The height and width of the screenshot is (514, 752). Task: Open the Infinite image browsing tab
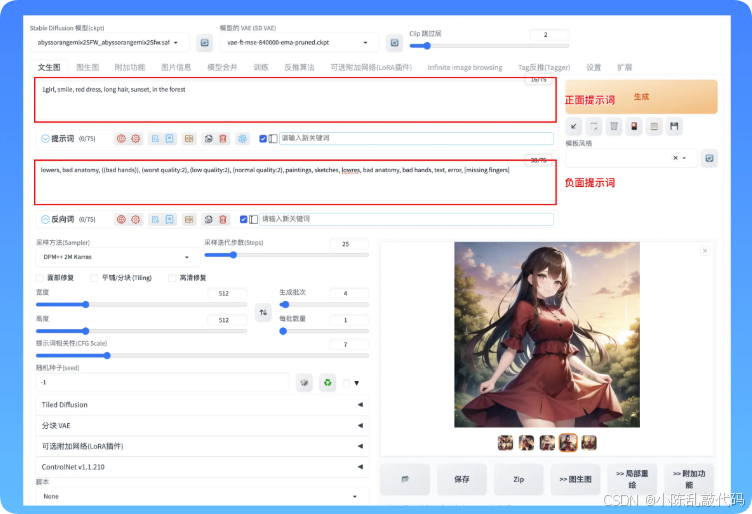click(x=465, y=68)
